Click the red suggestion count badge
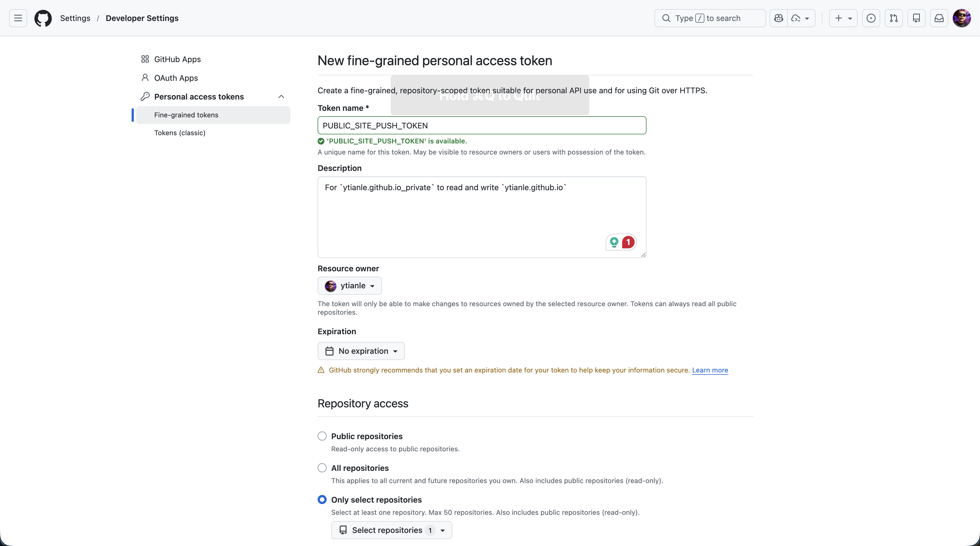Image resolution: width=980 pixels, height=546 pixels. [x=628, y=242]
